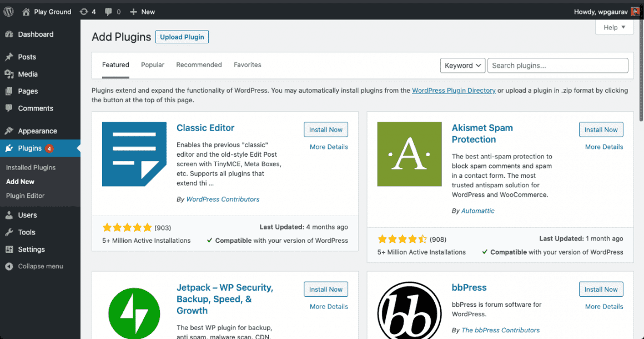Click the Upload Plugin button
This screenshot has height=339, width=644.
(x=182, y=37)
